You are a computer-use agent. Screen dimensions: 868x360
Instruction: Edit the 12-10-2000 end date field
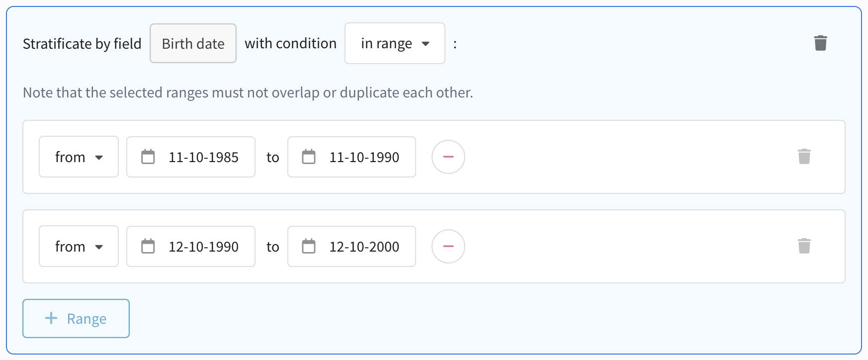coord(364,247)
